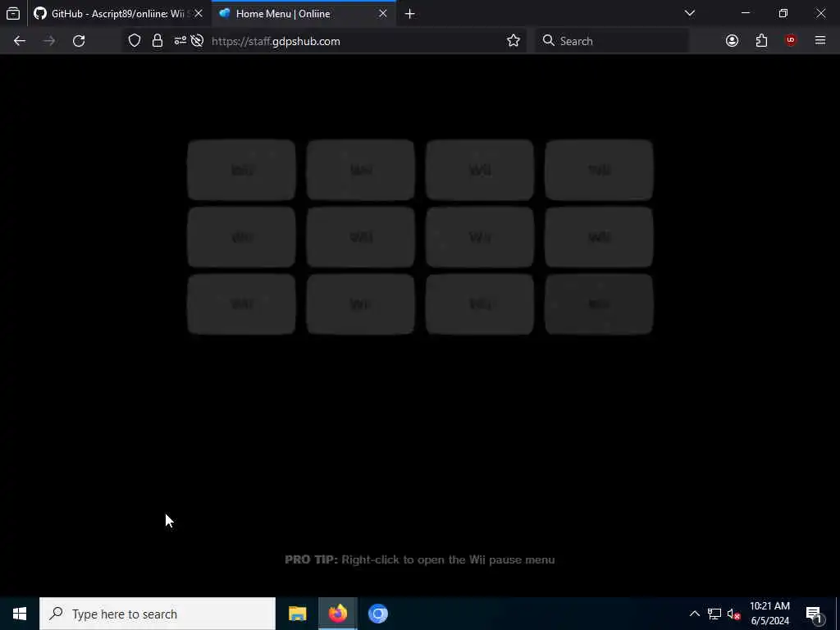Viewport: 840px width, 630px height.
Task: Select the first Wii channel in middle row
Action: click(241, 237)
